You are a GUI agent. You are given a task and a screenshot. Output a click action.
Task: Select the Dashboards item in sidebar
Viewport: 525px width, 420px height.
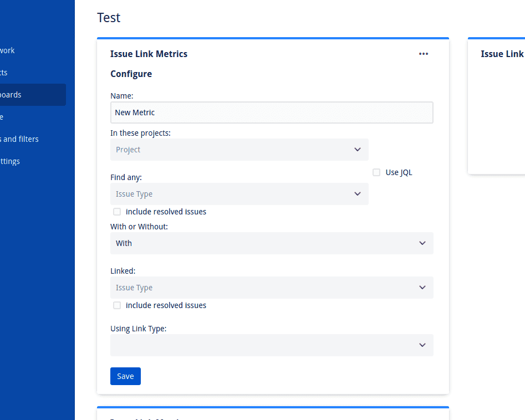33,95
